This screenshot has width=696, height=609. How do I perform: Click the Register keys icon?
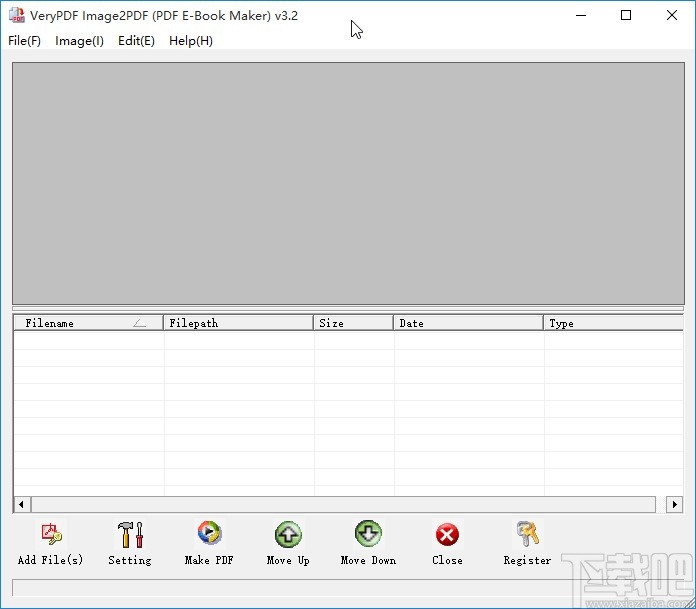(x=527, y=534)
